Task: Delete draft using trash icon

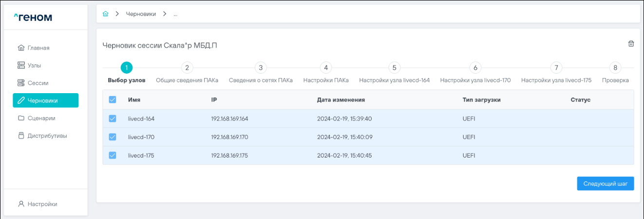Action: coord(631,44)
